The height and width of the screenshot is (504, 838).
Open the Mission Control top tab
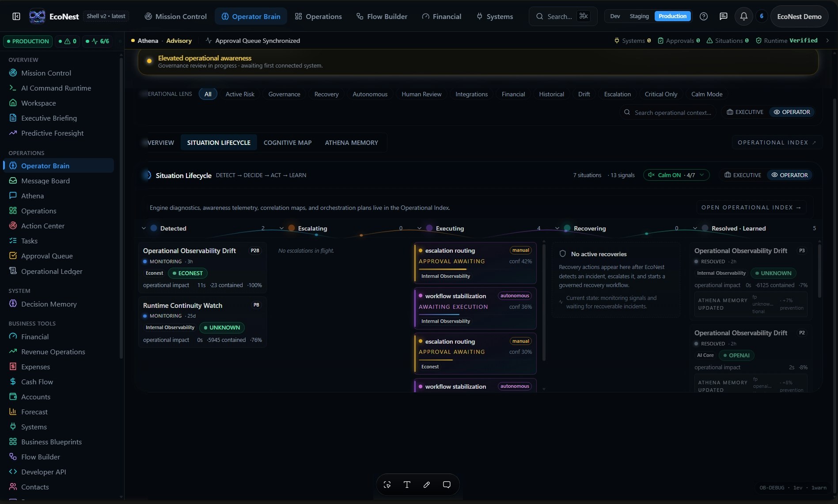(x=175, y=16)
